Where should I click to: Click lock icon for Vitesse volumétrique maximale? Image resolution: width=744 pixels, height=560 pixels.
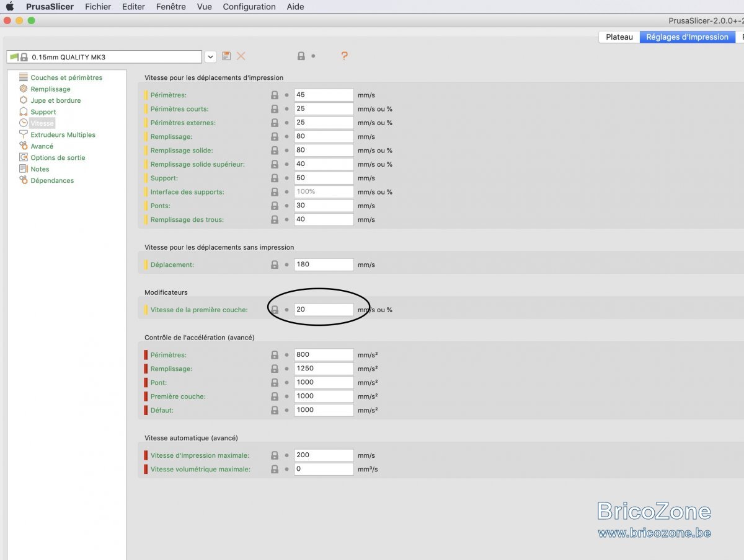point(275,469)
